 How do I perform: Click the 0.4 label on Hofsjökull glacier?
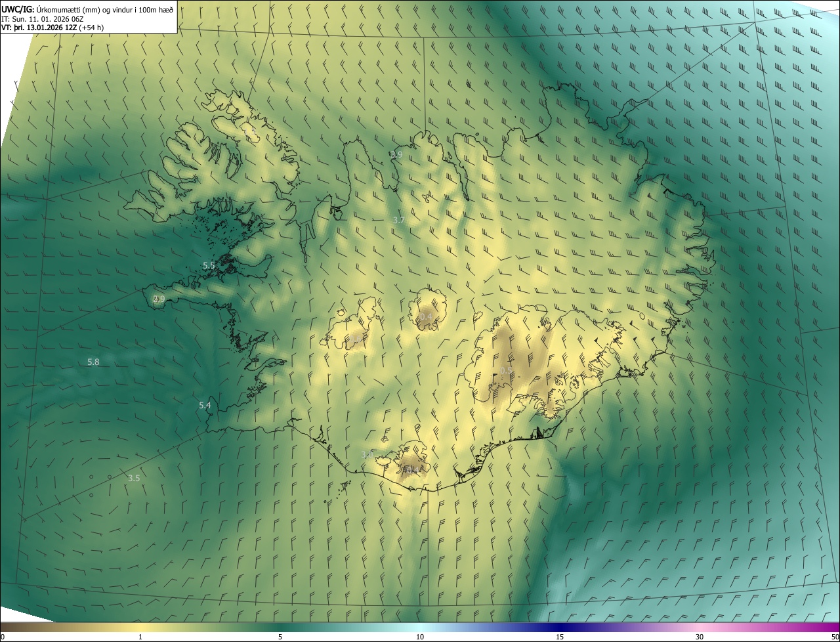click(426, 316)
